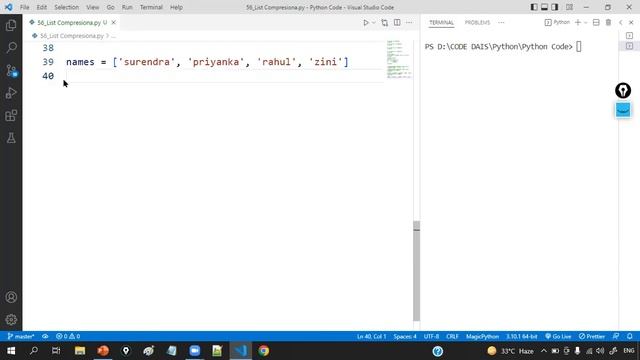Click the code minimap preview

(399, 60)
